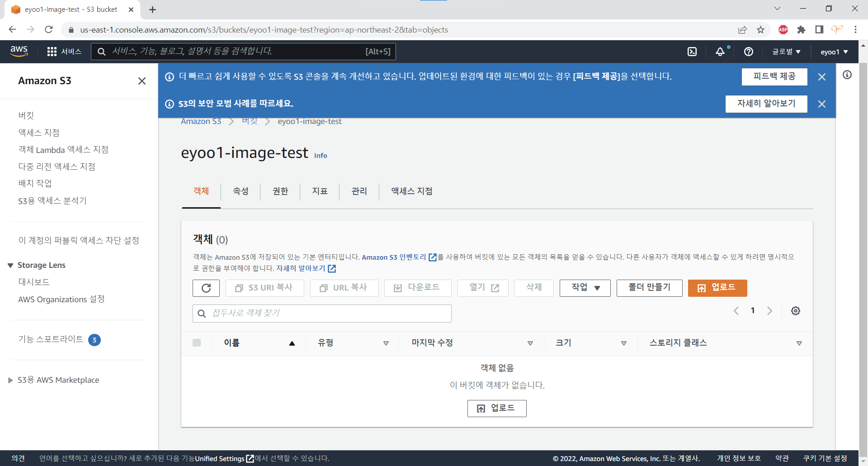Open the Amazon S3 breadcrumb link

[x=201, y=121]
